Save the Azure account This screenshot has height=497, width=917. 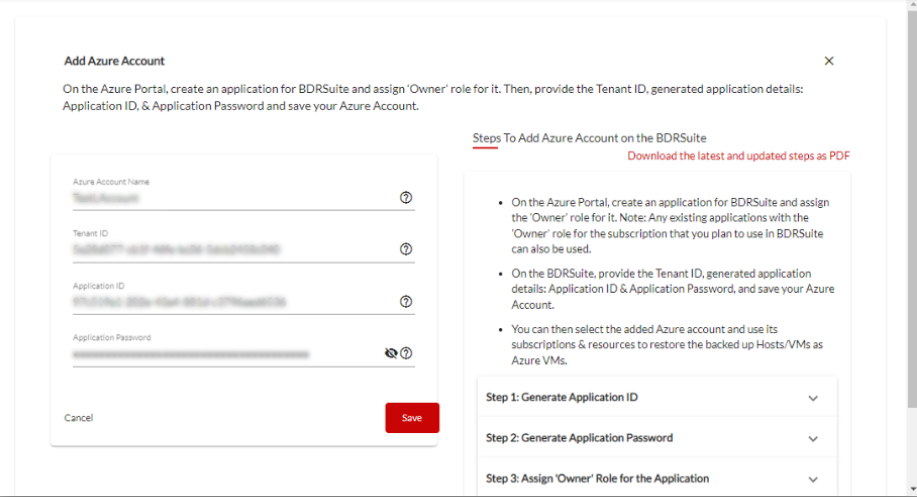(x=412, y=417)
